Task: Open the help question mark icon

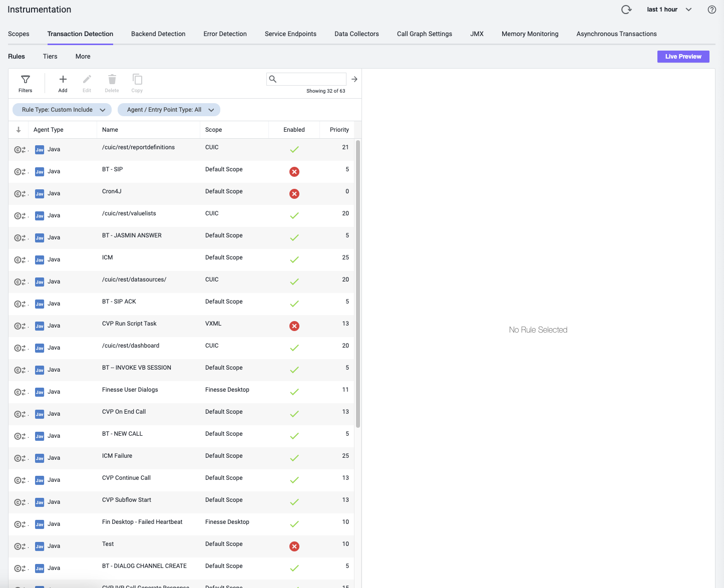Action: coord(711,10)
